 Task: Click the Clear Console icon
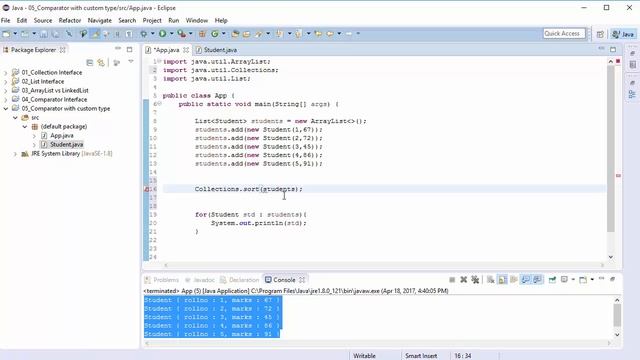(491, 280)
